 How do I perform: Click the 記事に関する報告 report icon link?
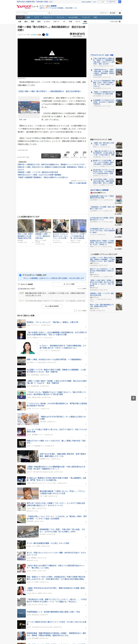(x=23, y=157)
